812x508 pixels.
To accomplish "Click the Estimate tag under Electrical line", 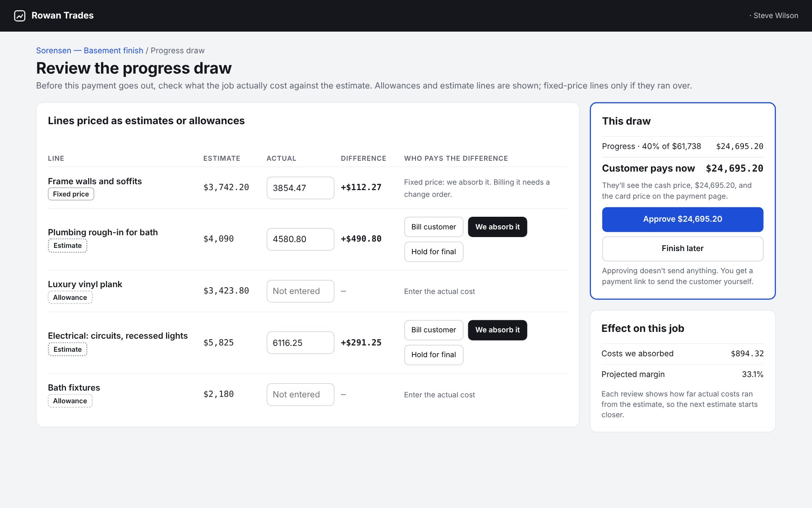I will click(68, 350).
